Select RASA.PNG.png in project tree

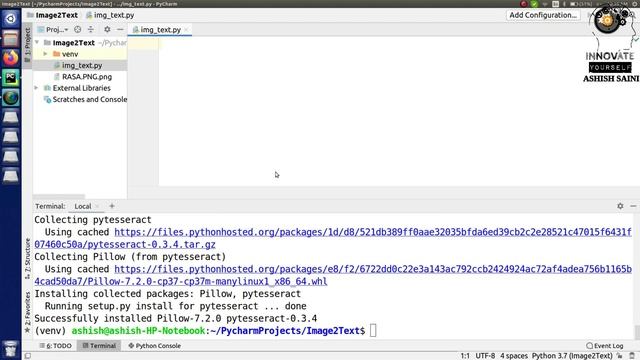tap(87, 77)
